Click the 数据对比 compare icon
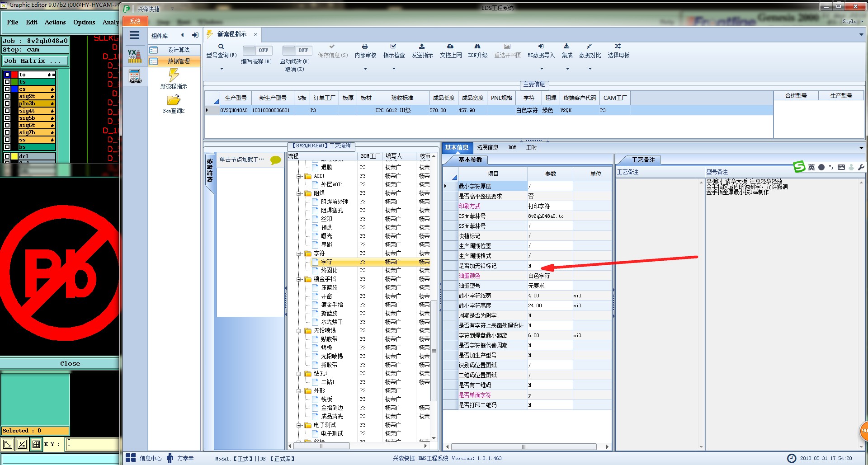Image resolution: width=868 pixels, height=465 pixels. click(x=589, y=47)
